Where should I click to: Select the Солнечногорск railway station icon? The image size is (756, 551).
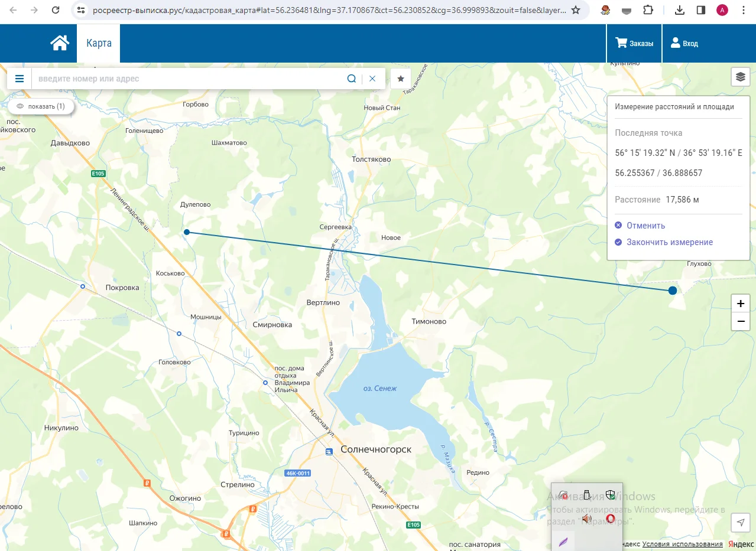pos(329,451)
